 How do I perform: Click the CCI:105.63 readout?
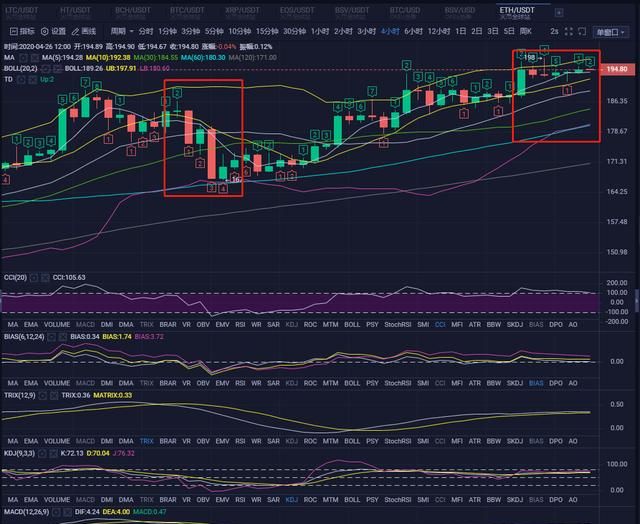pos(69,278)
